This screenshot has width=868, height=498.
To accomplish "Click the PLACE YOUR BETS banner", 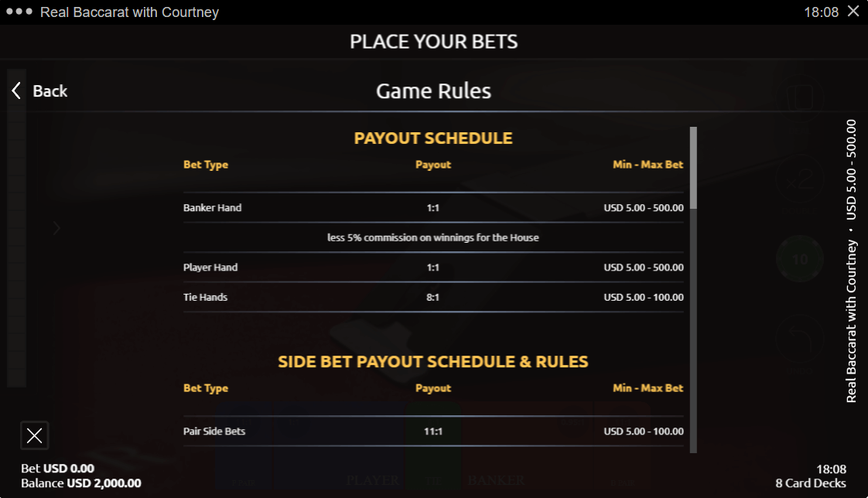I will [x=433, y=42].
